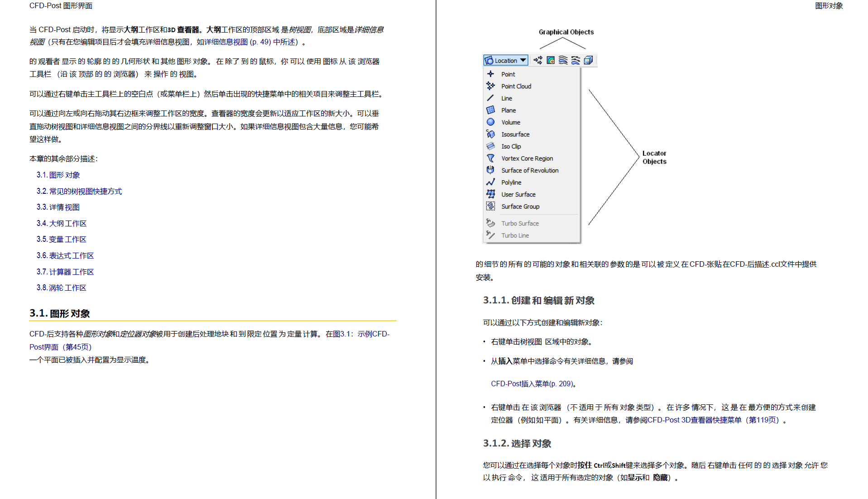Screen dimensions: 868x499
Task: Choose Polyline from the Location menu
Action: click(511, 182)
